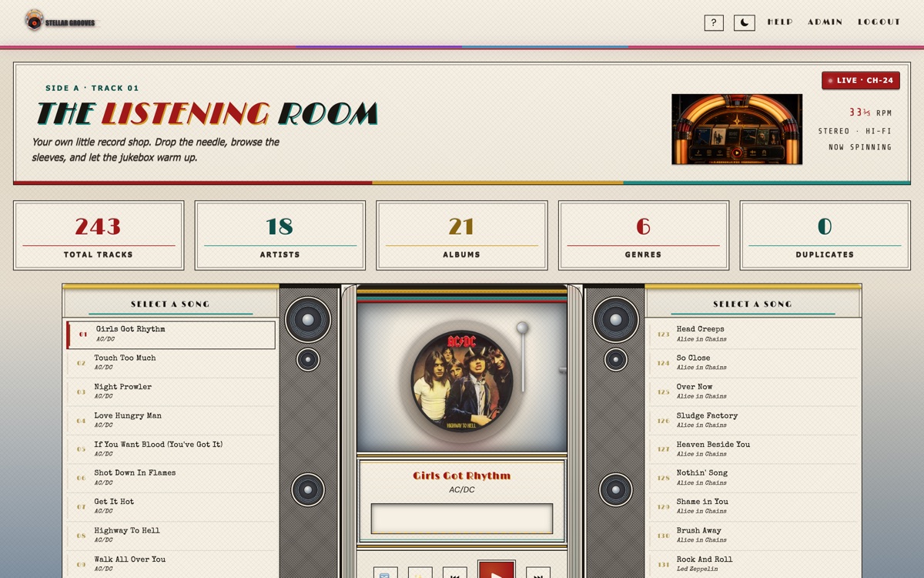The image size is (924, 578).
Task: Click the LIVE · CH-24 badge
Action: point(861,80)
